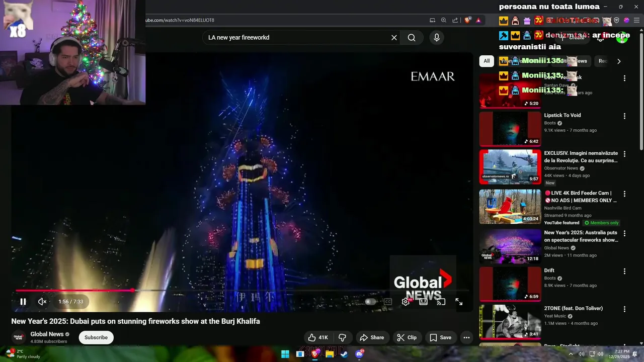644x362 pixels.
Task: Open taskbar clock showing 7:27 PM
Action: pyautogui.click(x=619, y=354)
